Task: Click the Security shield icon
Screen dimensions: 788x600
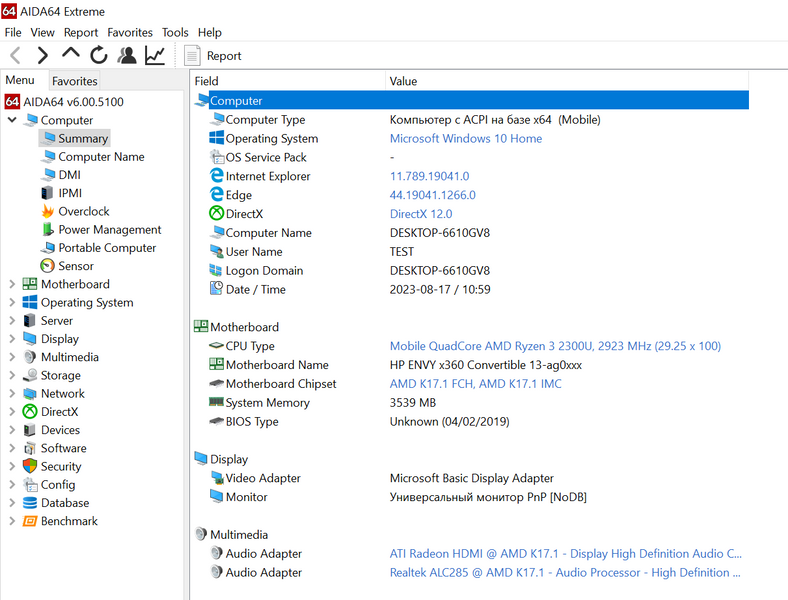Action: coord(30,466)
